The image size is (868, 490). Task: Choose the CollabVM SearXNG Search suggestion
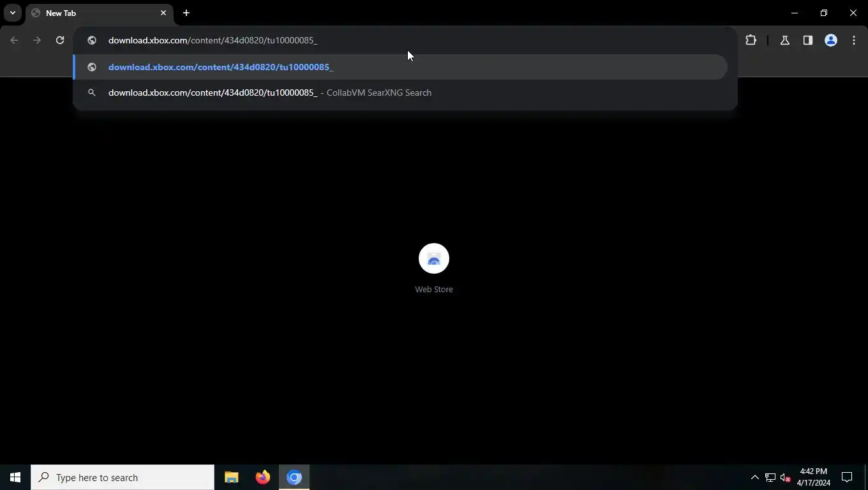click(400, 93)
